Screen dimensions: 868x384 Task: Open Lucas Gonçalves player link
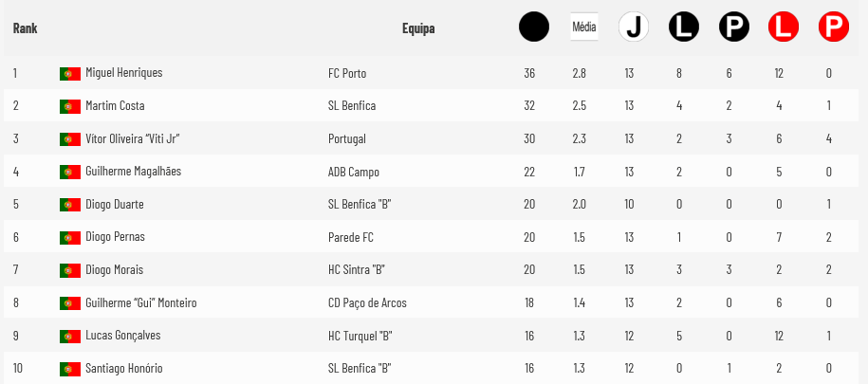(123, 336)
